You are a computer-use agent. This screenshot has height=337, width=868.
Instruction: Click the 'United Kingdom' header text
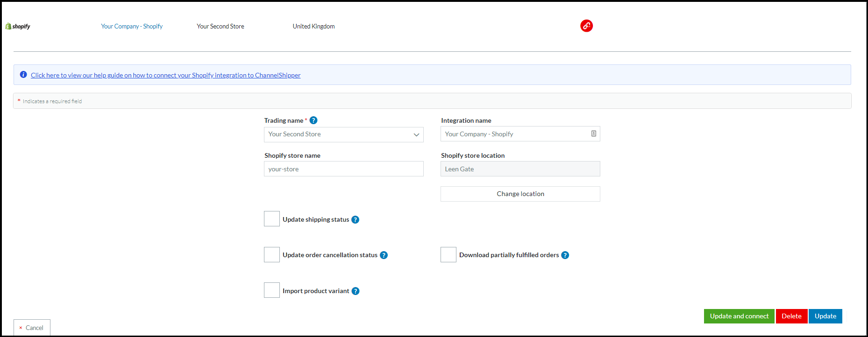[314, 26]
